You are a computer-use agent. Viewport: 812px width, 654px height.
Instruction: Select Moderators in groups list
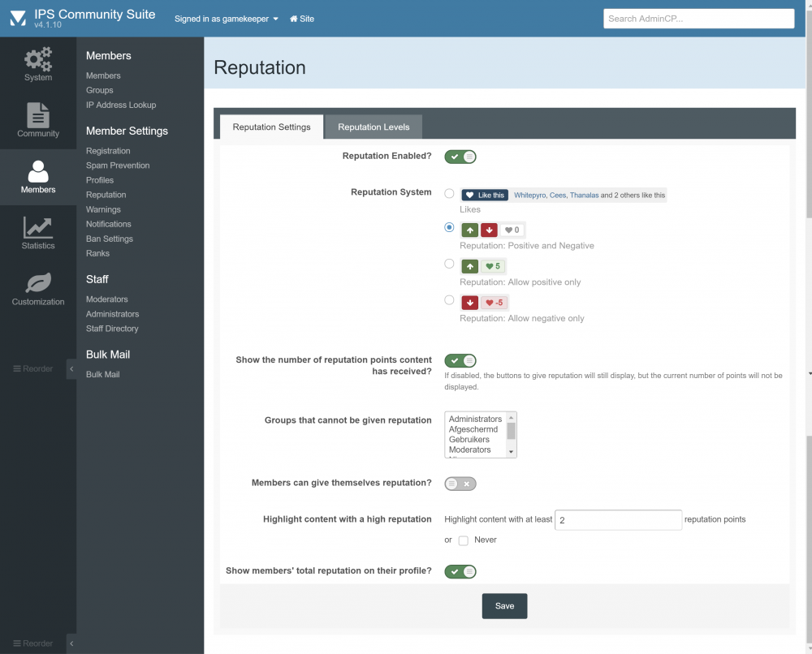469,450
